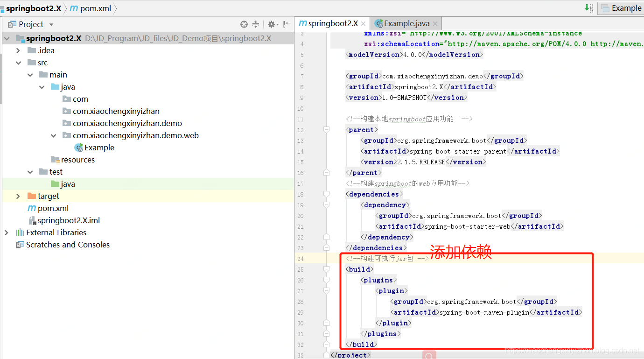Click the resources folder icon
The width and height of the screenshot is (644, 359).
[55, 160]
